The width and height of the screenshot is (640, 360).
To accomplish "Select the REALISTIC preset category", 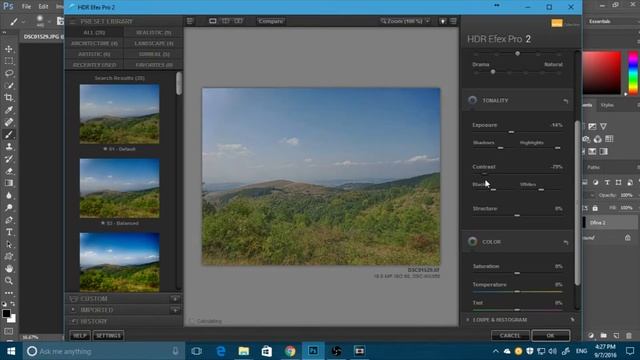I will coord(153,32).
